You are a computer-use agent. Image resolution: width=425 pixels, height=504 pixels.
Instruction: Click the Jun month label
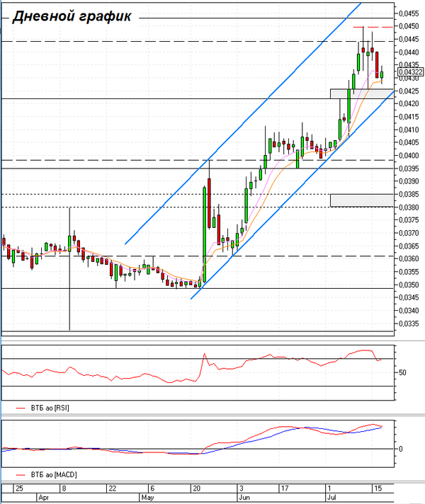(244, 498)
